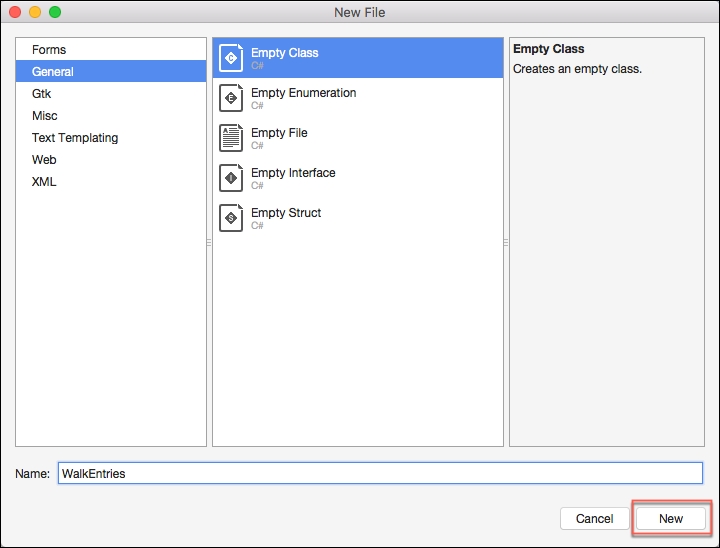Click into the Name text field
The width and height of the screenshot is (720, 548).
pos(380,473)
